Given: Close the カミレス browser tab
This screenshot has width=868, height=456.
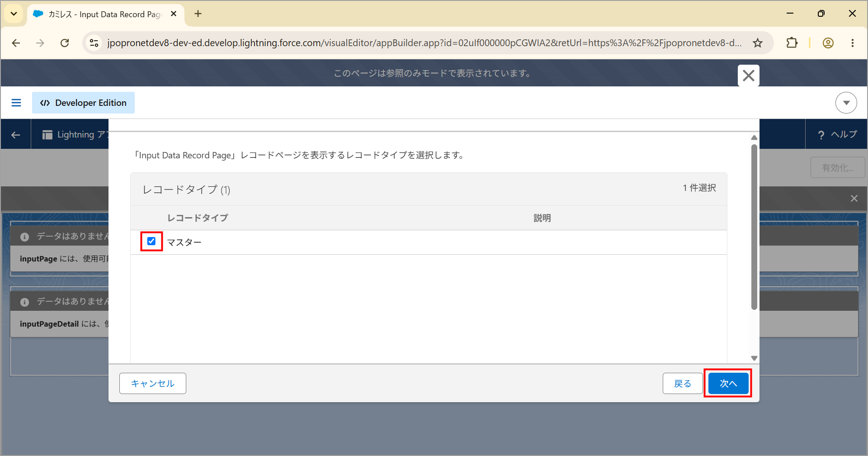Looking at the screenshot, I should [x=174, y=14].
